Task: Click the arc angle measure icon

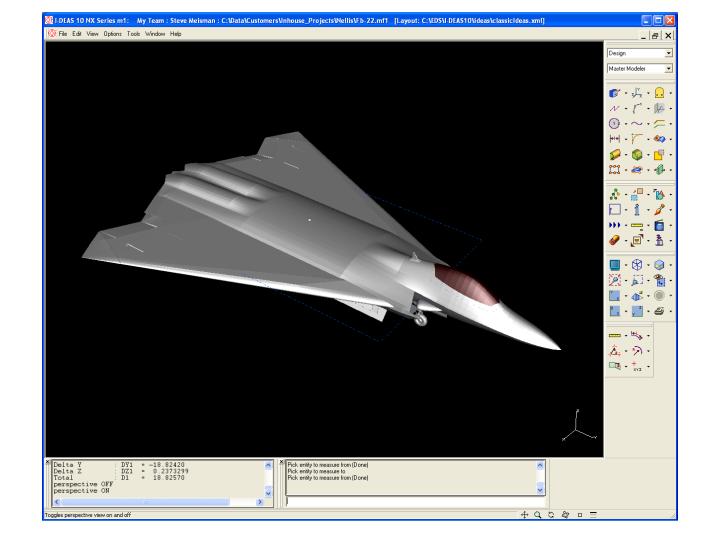Action: point(636,351)
